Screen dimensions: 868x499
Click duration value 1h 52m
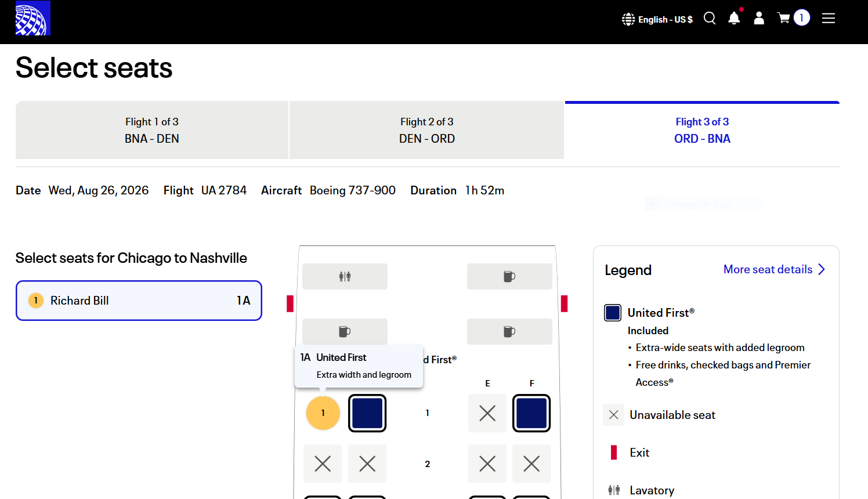485,190
